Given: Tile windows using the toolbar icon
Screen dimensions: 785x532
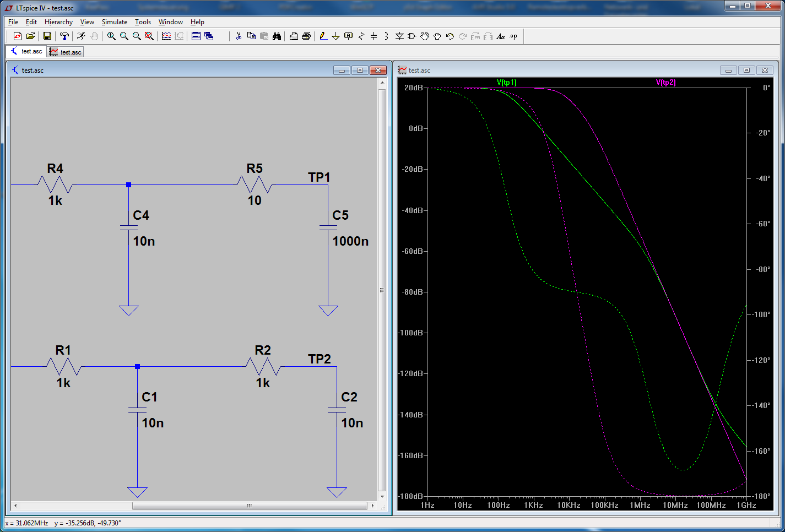Looking at the screenshot, I should pyautogui.click(x=196, y=36).
